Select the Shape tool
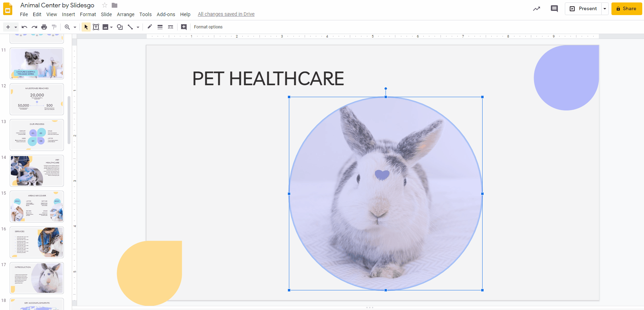644x310 pixels. point(120,27)
